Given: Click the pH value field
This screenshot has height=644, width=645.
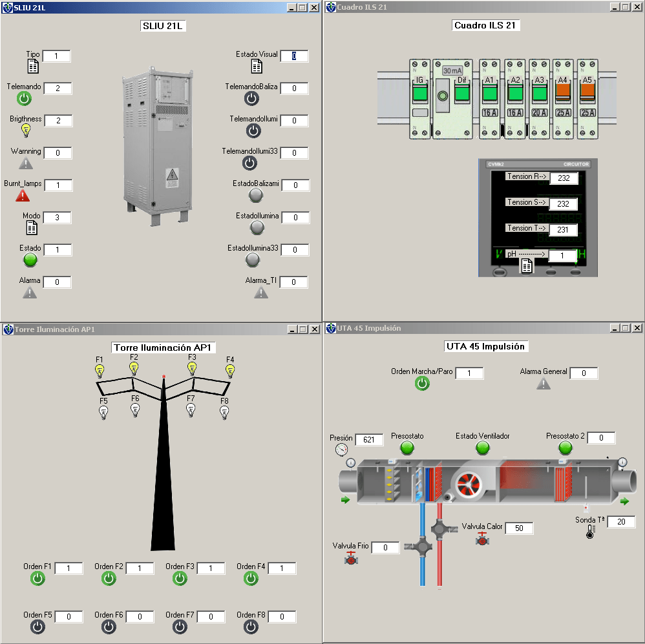Looking at the screenshot, I should pyautogui.click(x=562, y=256).
